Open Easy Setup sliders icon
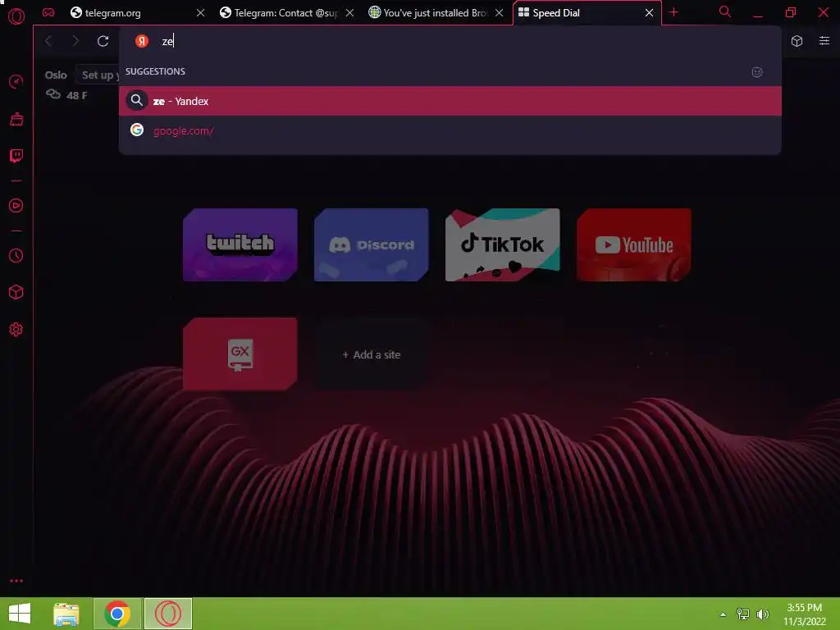 824,41
